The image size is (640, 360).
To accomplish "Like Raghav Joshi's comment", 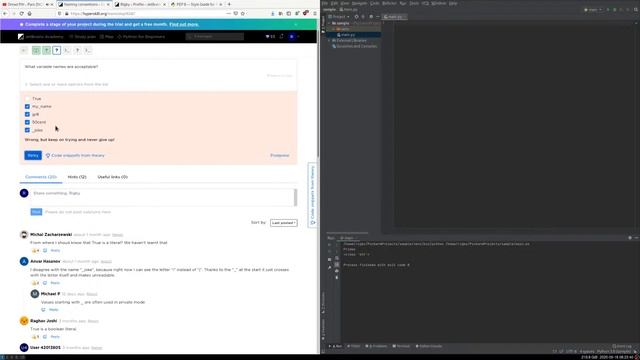I will (x=35, y=337).
